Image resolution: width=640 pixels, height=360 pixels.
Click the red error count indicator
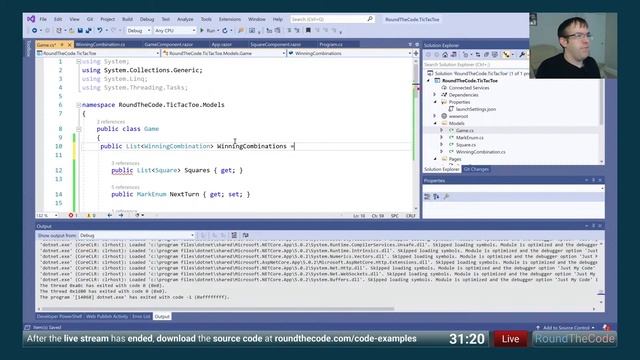coord(73,215)
